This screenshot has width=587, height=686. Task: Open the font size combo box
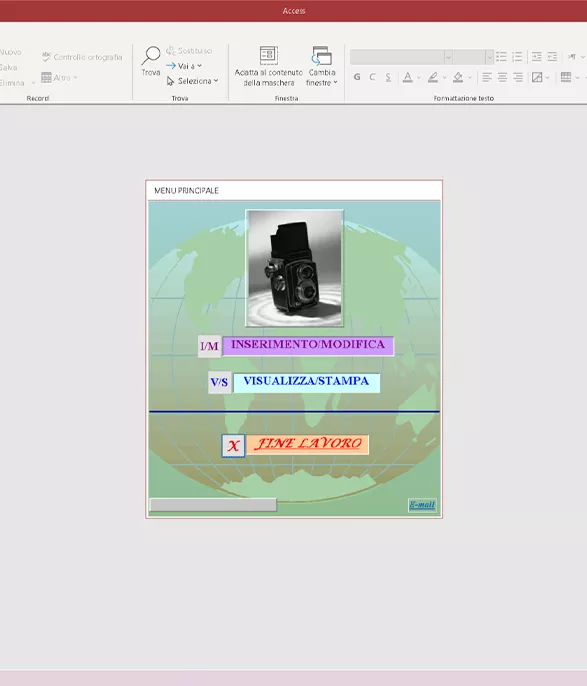point(473,57)
